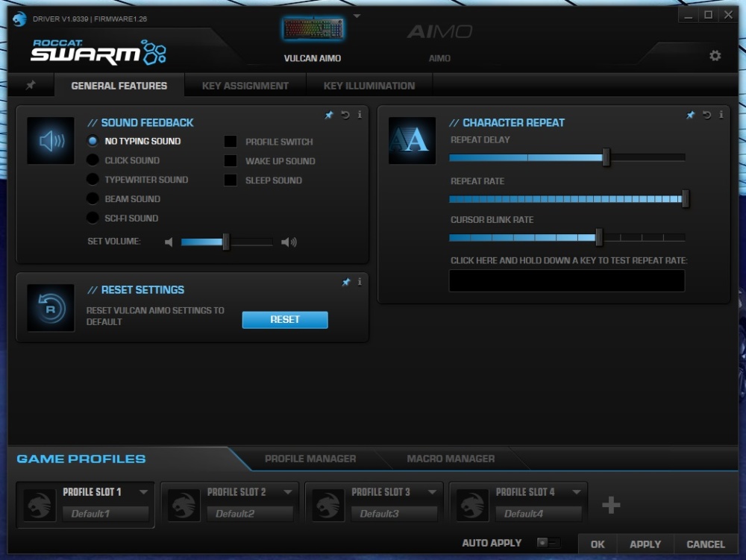Viewport: 746px width, 560px height.
Task: Expand Profile Slot 2 dropdown arrow
Action: click(x=288, y=492)
